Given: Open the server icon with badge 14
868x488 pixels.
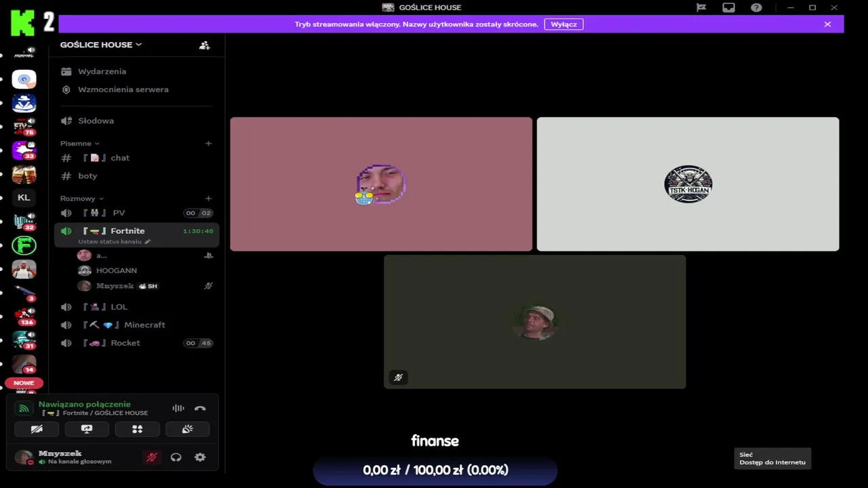Looking at the screenshot, I should point(24,364).
